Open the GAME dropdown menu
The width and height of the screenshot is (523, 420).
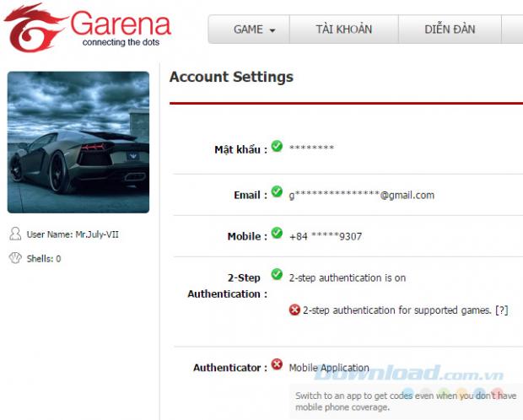point(249,30)
